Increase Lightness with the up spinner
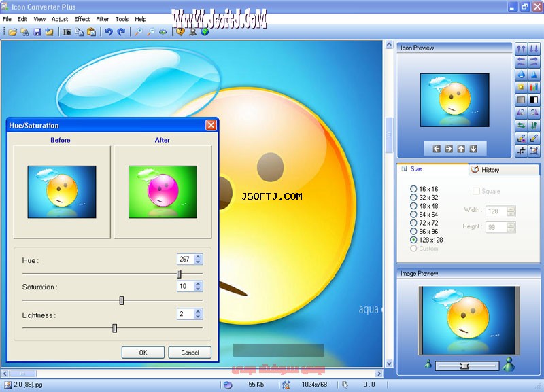Viewport: 544px width, 392px height. [x=198, y=312]
